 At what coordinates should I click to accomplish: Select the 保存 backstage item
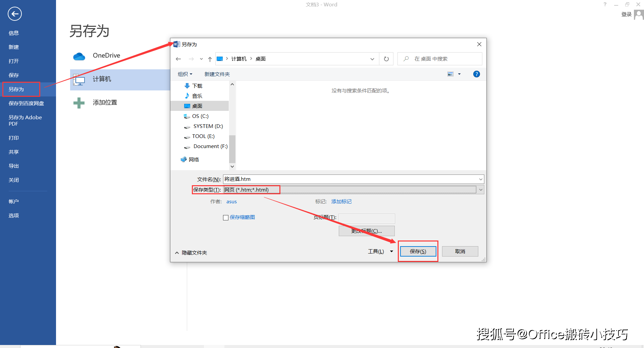pyautogui.click(x=14, y=75)
